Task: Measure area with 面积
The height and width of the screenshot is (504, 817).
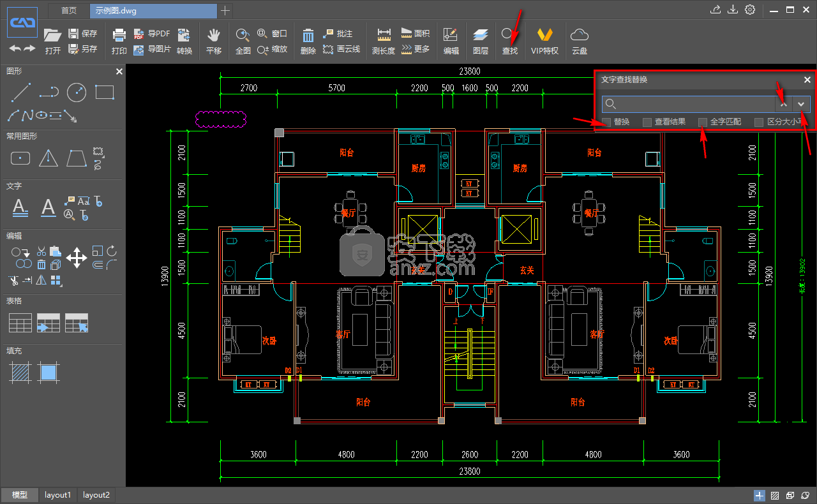Action: tap(416, 34)
